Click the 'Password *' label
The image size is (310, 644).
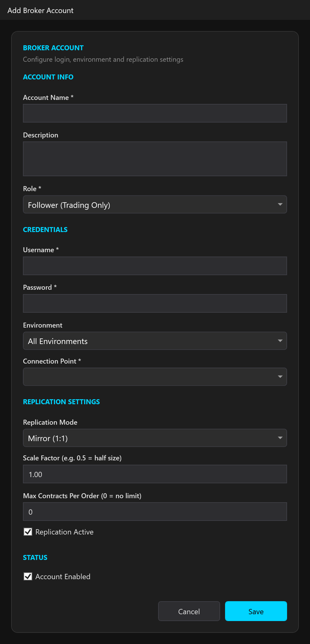tap(40, 287)
